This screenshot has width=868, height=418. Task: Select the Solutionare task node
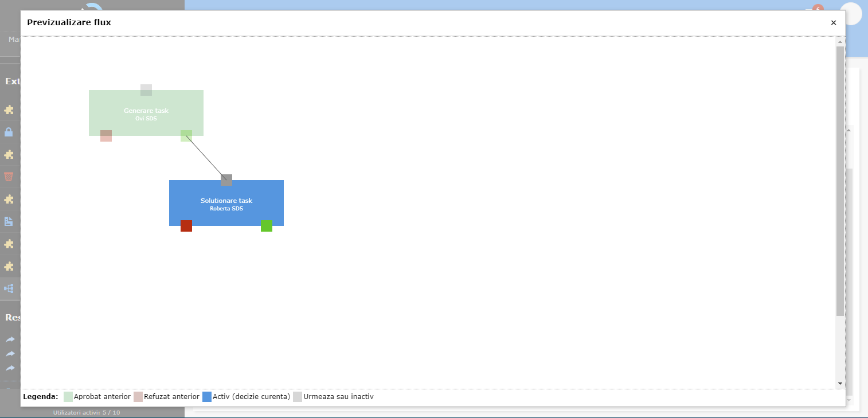pyautogui.click(x=226, y=203)
